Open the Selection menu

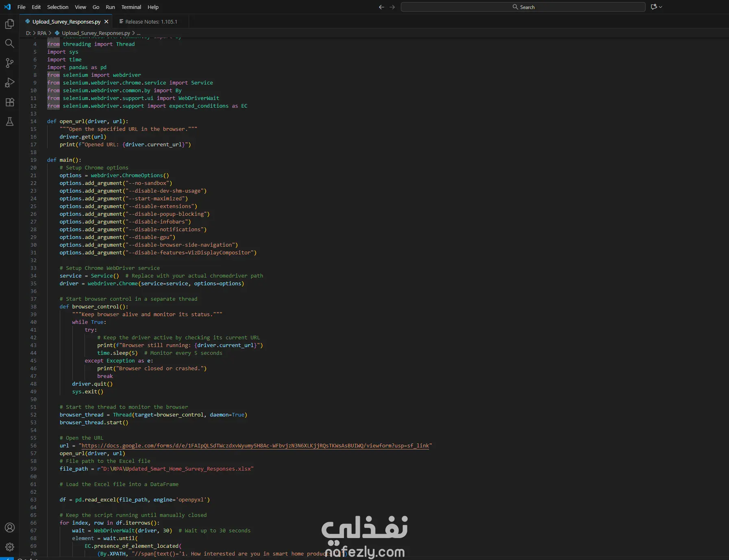[x=58, y=7]
